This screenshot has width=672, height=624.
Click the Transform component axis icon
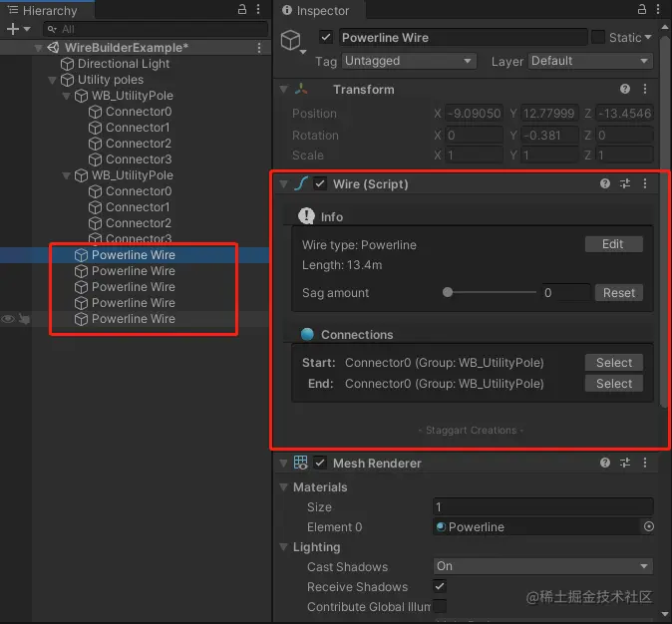pos(301,89)
